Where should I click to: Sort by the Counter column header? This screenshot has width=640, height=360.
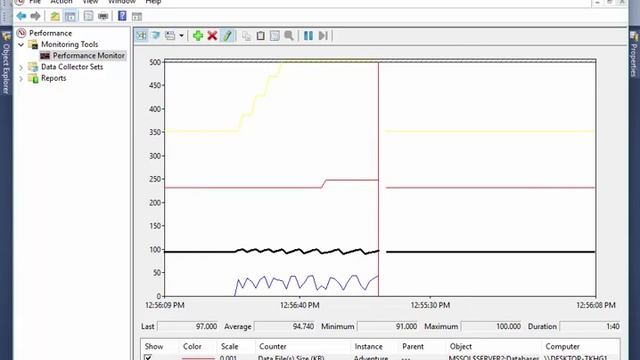(273, 347)
